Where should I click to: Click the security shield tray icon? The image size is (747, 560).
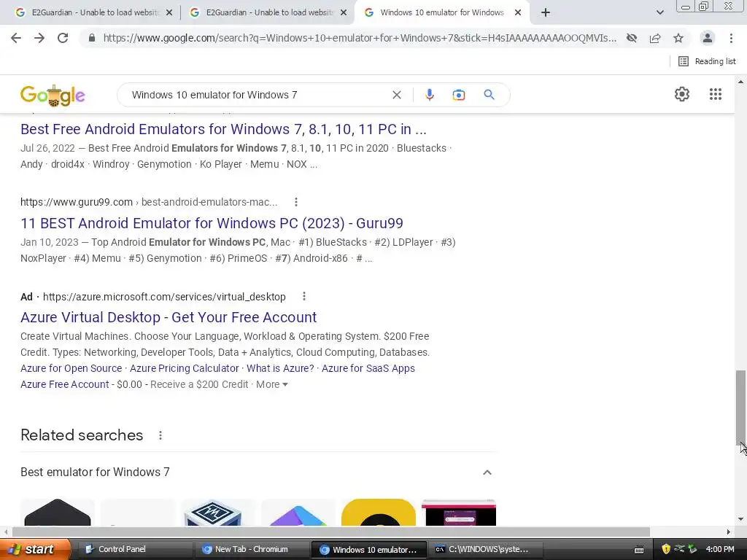pos(666,549)
